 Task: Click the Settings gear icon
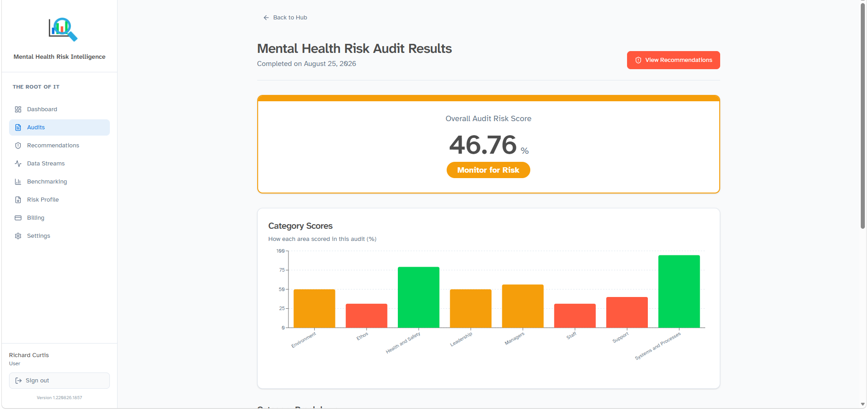pos(18,236)
